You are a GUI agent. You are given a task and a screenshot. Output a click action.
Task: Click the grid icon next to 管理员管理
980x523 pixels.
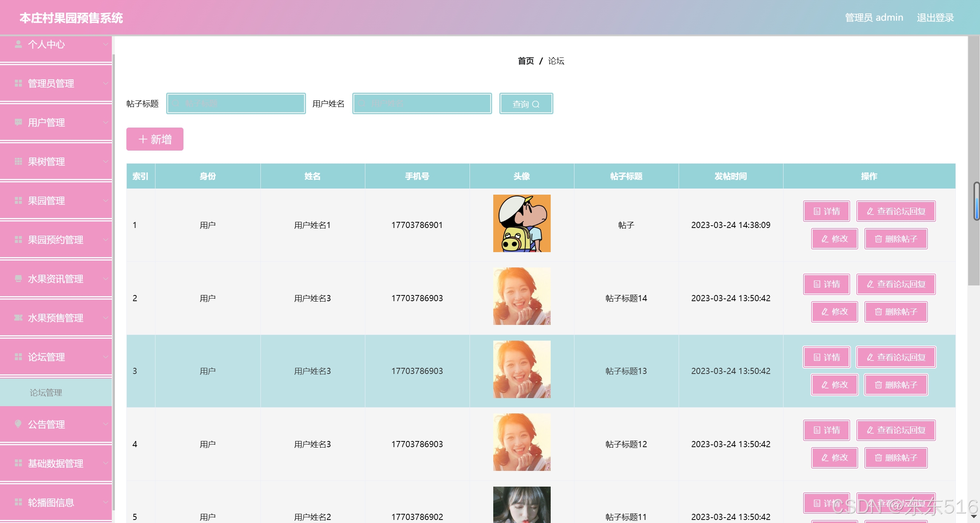coord(18,83)
